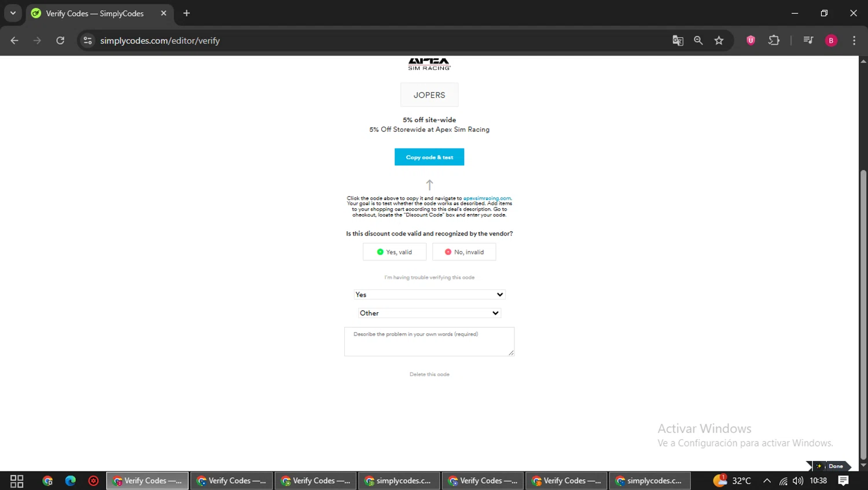Open Windows Task View button

17,481
